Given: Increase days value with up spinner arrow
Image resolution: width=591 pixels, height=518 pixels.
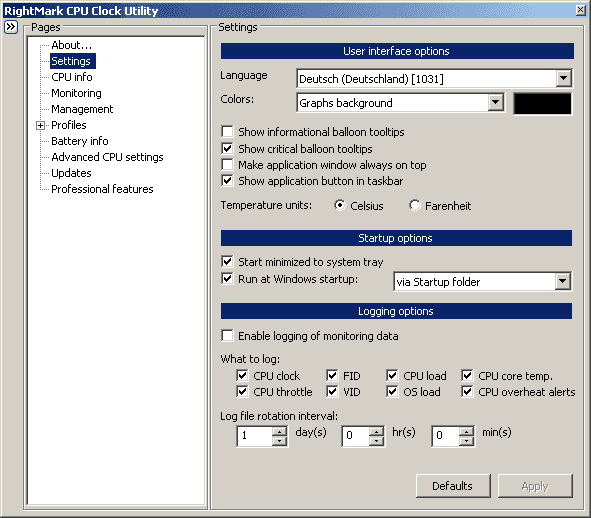Looking at the screenshot, I should click(279, 431).
